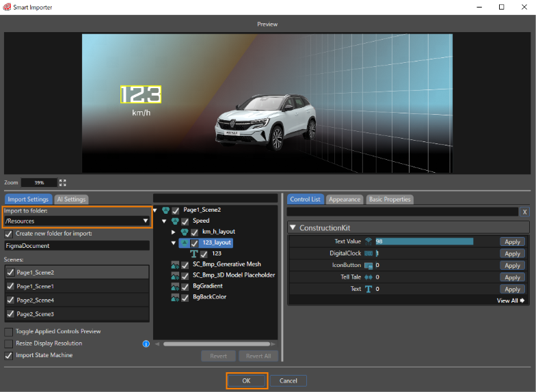This screenshot has width=536, height=392.
Task: Click the image icon of BgBackColor row
Action: (x=175, y=298)
